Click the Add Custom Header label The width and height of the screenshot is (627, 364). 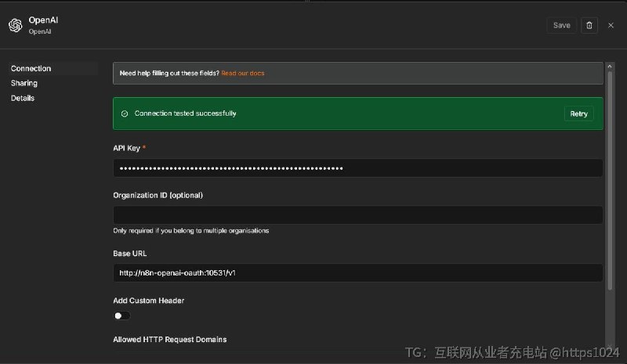[x=148, y=301]
